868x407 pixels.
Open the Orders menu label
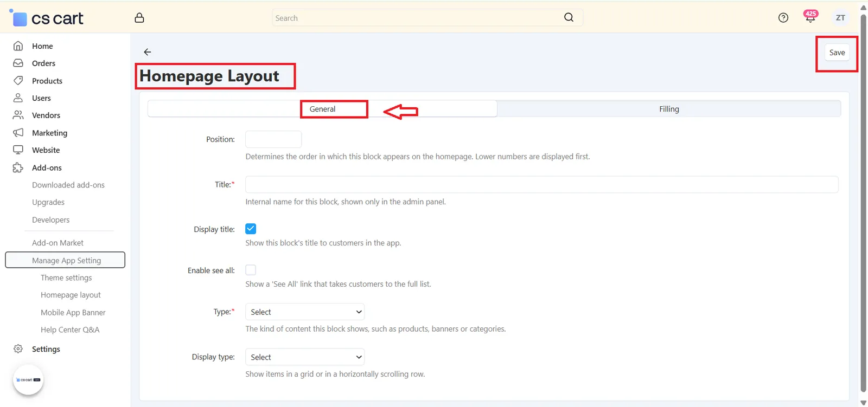[x=43, y=63]
